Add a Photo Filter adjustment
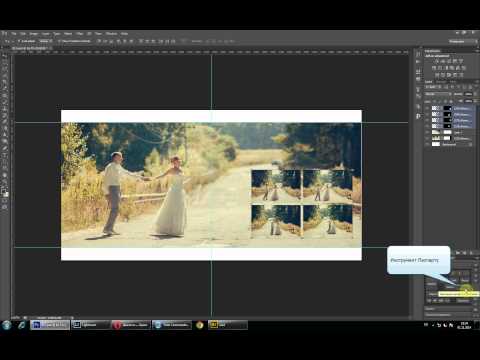The image size is (480, 360). [452, 68]
